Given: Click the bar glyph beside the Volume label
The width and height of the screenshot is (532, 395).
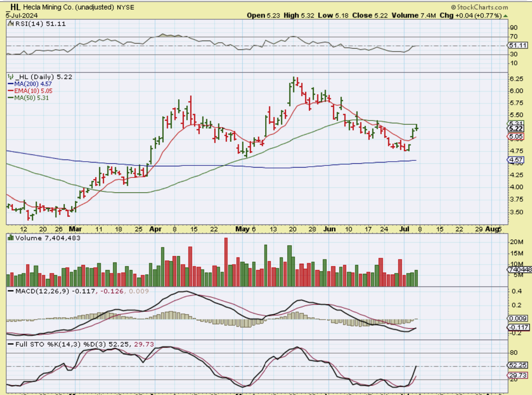Looking at the screenshot, I should point(11,238).
